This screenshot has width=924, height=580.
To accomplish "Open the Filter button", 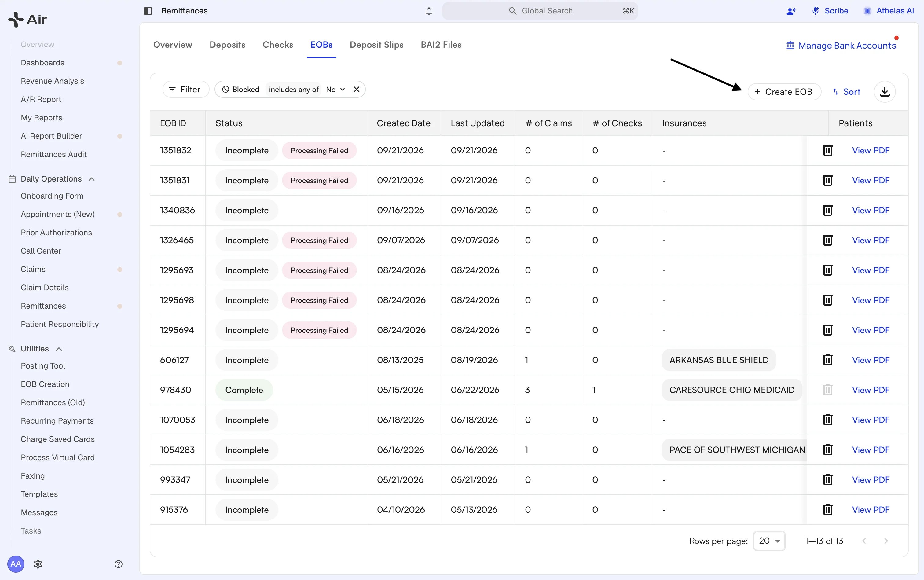I will [186, 89].
